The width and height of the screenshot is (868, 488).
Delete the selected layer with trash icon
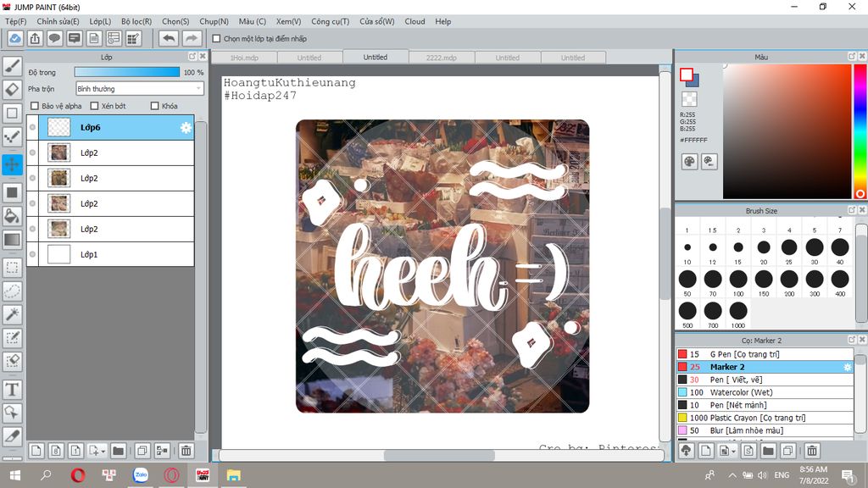click(186, 451)
